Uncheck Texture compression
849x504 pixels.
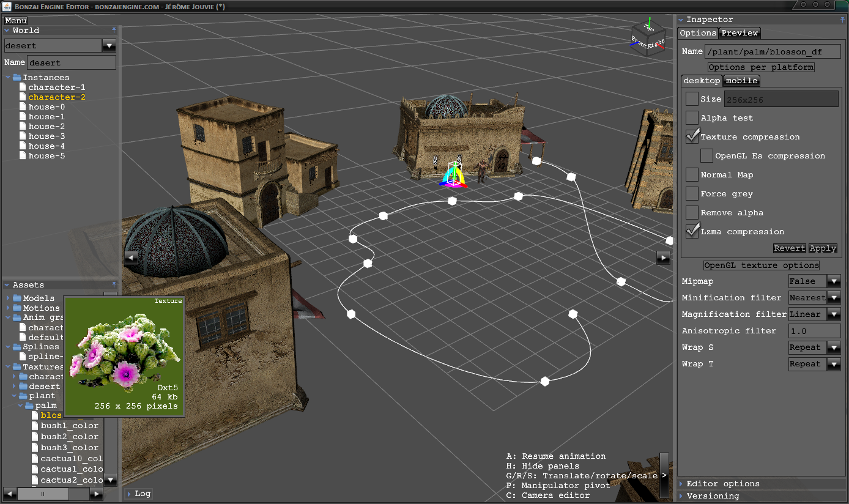coord(692,136)
